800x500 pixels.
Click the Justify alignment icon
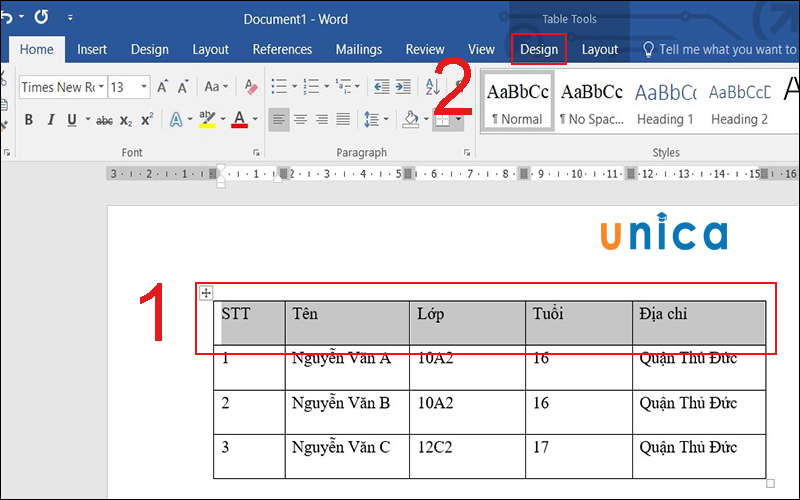343,120
